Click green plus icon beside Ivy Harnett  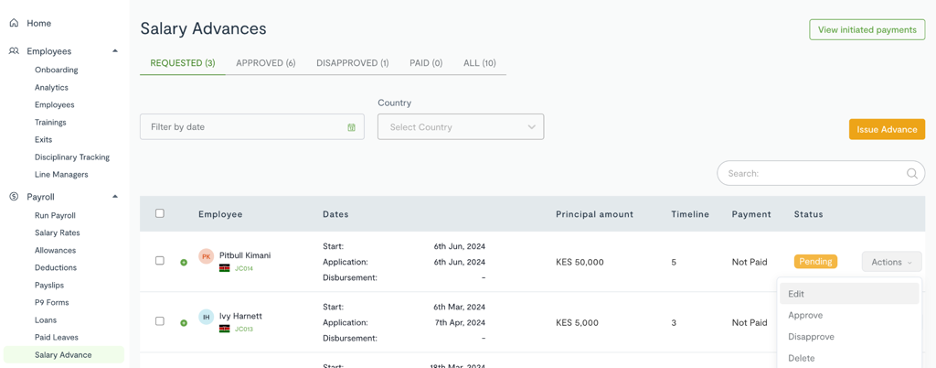184,323
